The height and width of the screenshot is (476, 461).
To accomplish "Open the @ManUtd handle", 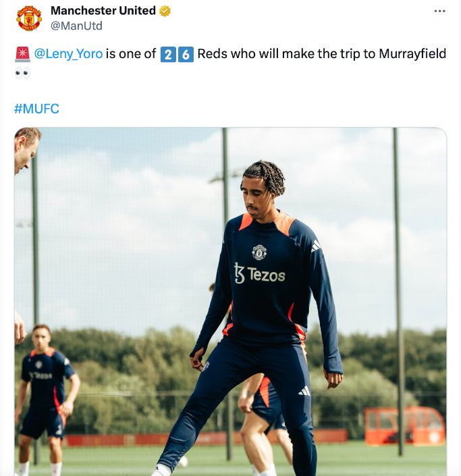I will 76,26.
